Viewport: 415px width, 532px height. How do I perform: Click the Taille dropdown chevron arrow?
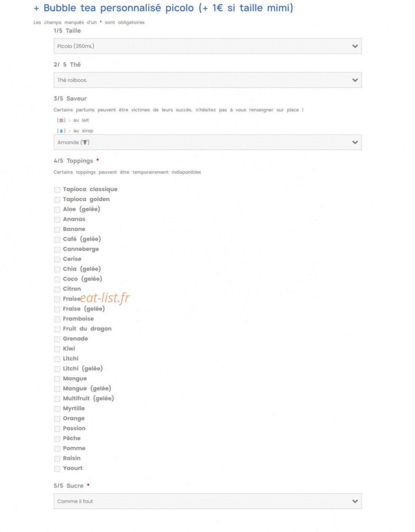[x=355, y=46]
